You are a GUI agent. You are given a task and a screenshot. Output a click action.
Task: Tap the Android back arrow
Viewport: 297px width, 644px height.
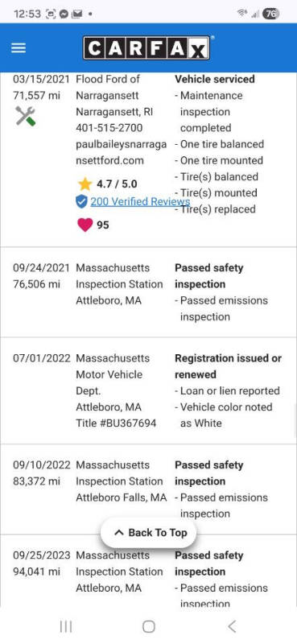click(x=232, y=626)
